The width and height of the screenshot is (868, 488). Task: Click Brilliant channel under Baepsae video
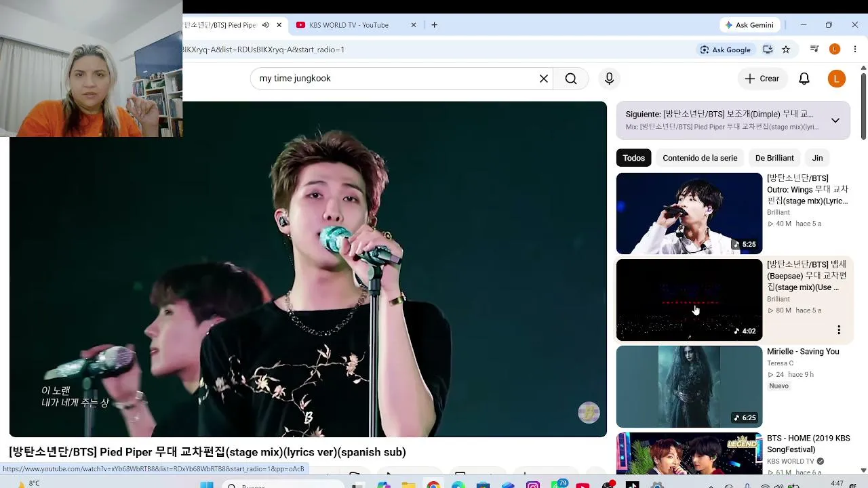point(778,299)
